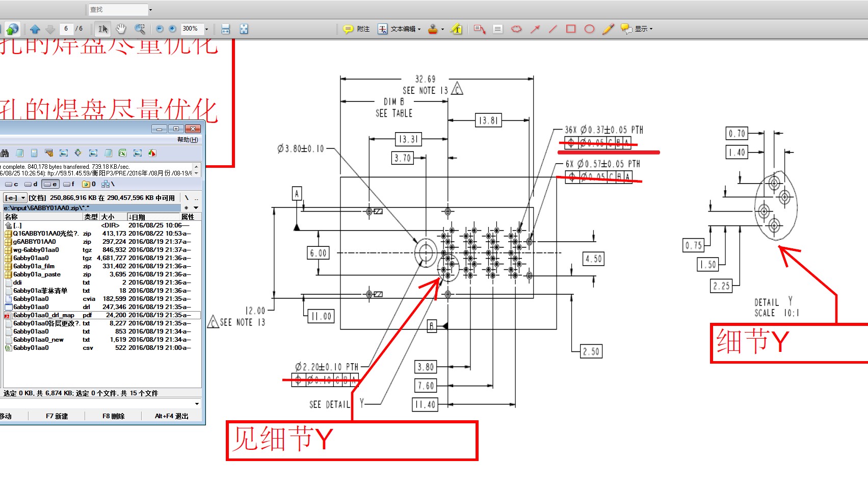
Task: Open the 帮助(H) menu
Action: [x=188, y=140]
